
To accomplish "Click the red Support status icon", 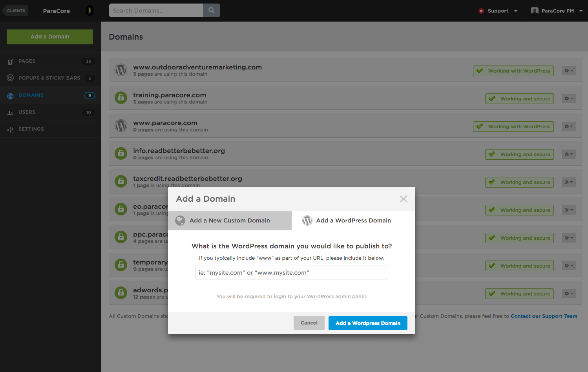I will [x=481, y=11].
